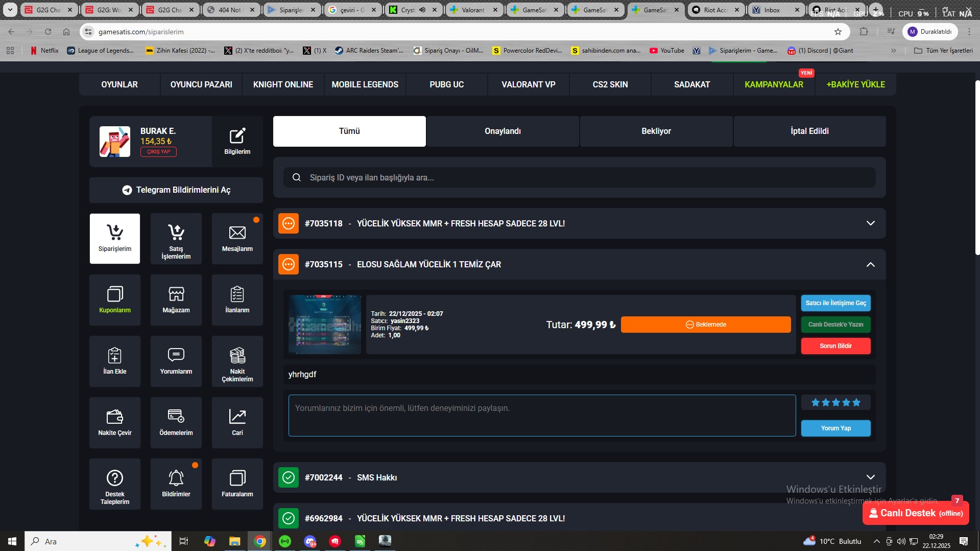Click the order search input field
The width and height of the screenshot is (980, 551).
[x=580, y=177]
